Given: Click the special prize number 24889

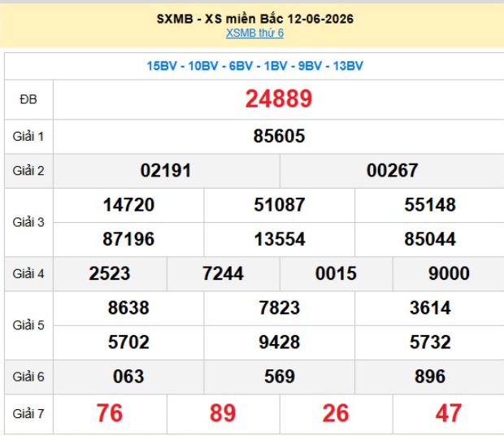Looking at the screenshot, I should coord(279,98).
